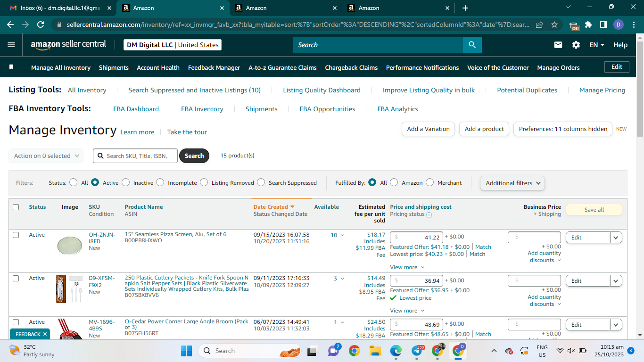Open the Windows Start menu

(187, 351)
